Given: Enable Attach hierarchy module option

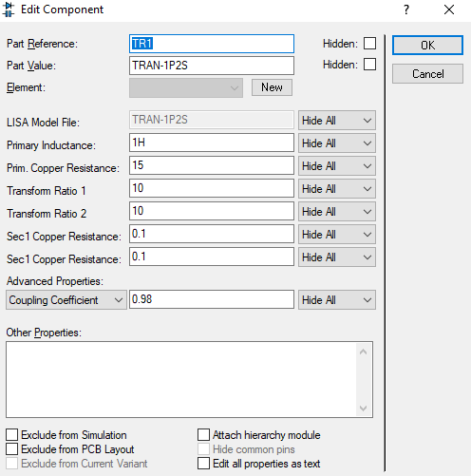Looking at the screenshot, I should pyautogui.click(x=203, y=435).
